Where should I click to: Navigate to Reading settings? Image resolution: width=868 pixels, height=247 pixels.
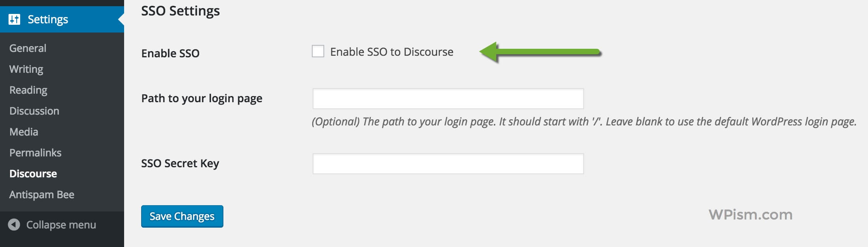(x=28, y=89)
